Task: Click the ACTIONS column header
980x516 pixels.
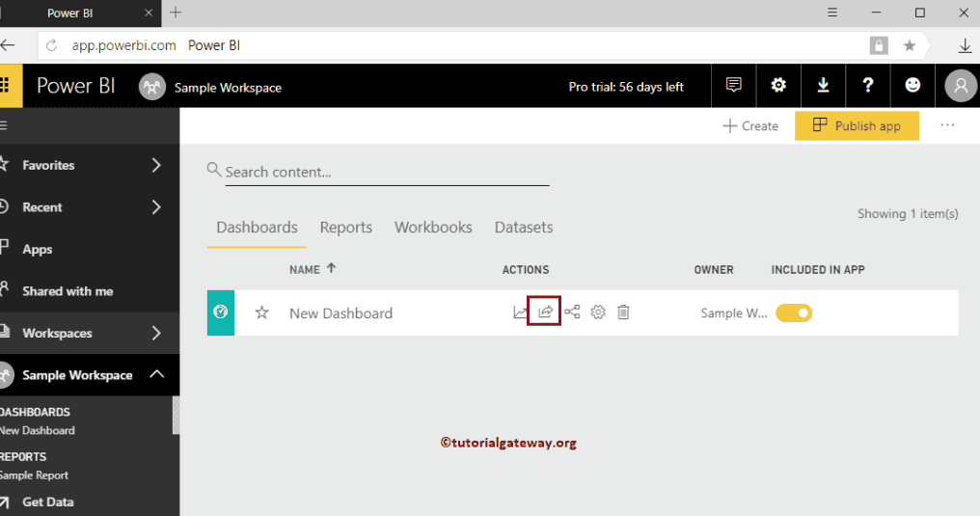Action: click(526, 270)
